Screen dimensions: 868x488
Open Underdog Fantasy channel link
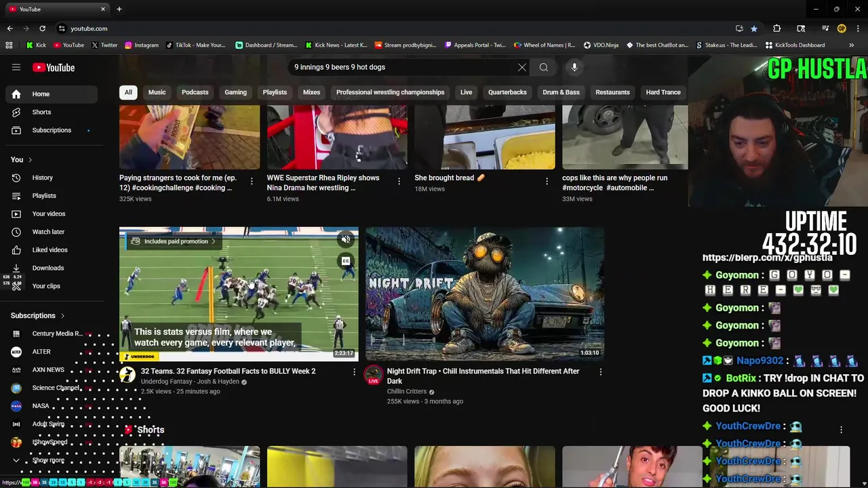pos(190,382)
